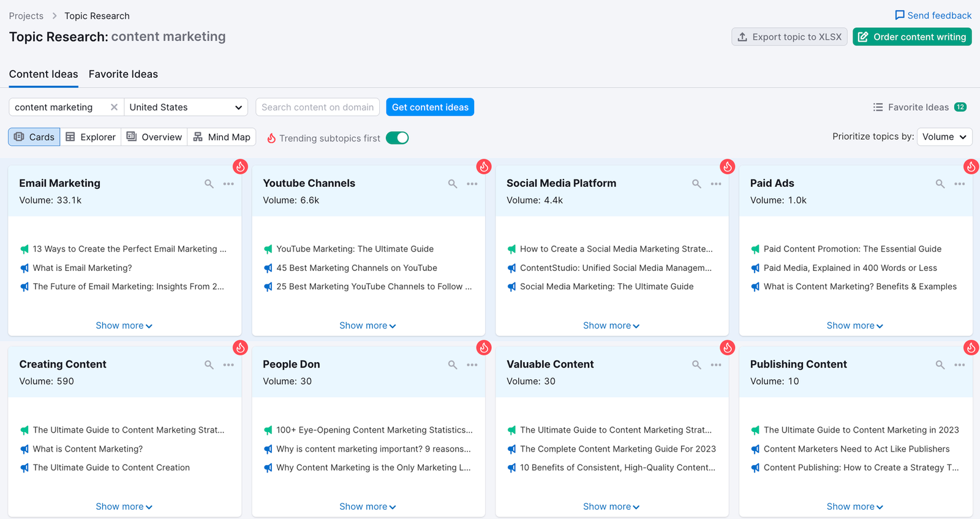
Task: Click Export topic to XLSX button
Action: (x=789, y=37)
